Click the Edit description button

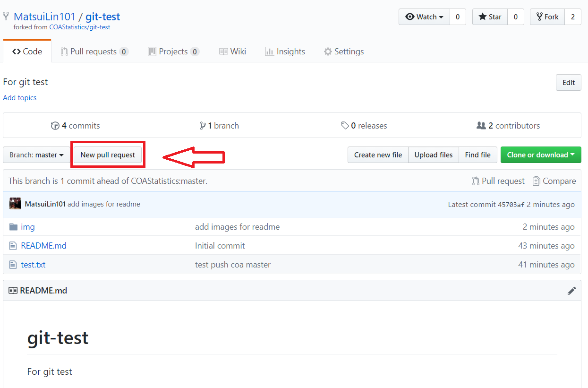point(569,82)
